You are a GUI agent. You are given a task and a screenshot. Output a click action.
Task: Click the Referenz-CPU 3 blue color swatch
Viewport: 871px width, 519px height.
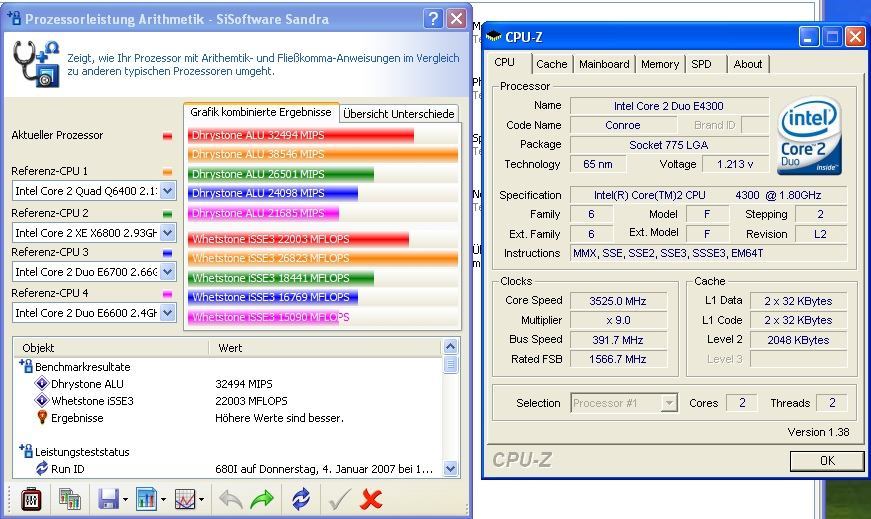pos(167,253)
